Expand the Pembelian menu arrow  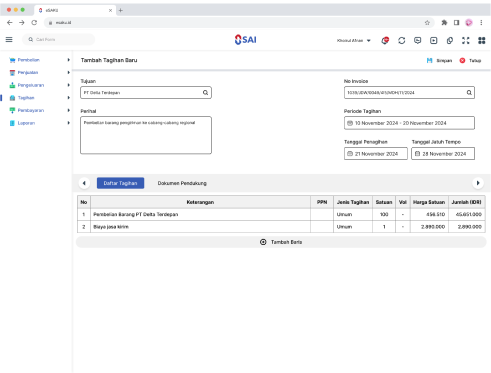[x=68, y=60]
